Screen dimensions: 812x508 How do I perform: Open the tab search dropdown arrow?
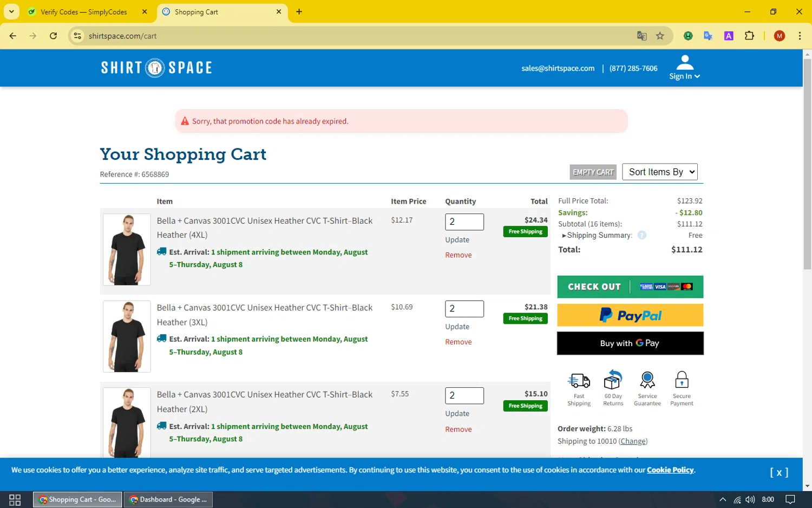11,11
